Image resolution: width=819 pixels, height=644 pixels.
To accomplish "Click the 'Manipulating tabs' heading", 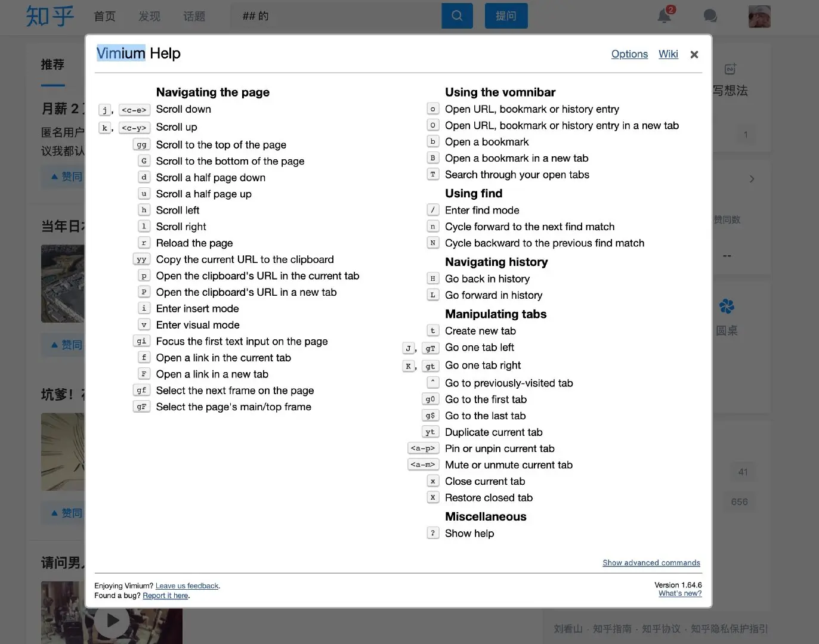I will pyautogui.click(x=496, y=314).
